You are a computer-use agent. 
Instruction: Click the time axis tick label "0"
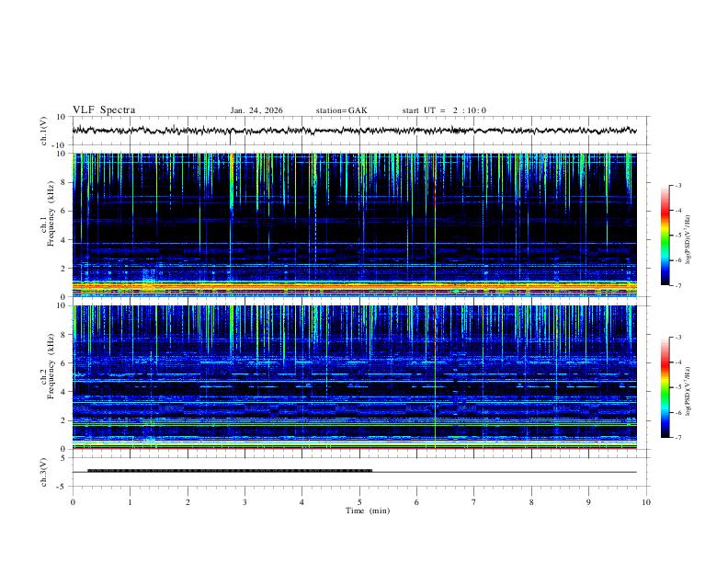pyautogui.click(x=73, y=502)
